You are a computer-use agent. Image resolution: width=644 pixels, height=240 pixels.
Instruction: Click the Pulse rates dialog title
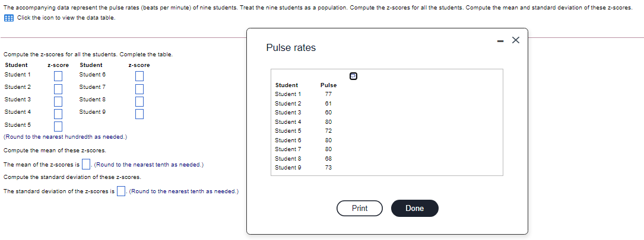click(x=291, y=47)
